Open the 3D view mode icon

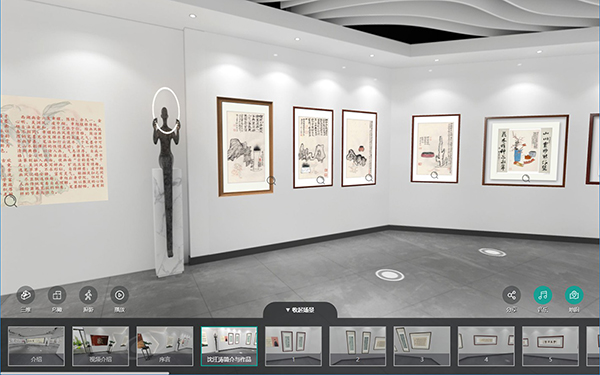pyautogui.click(x=26, y=295)
